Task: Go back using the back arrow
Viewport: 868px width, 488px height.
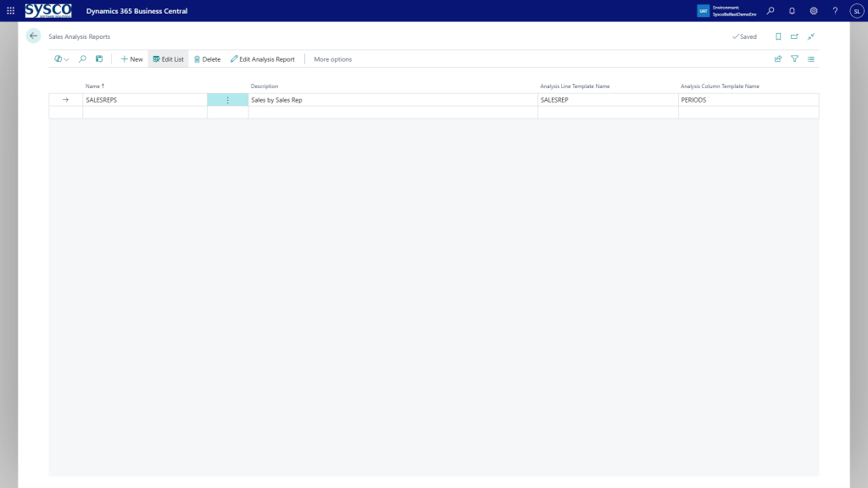Action: click(33, 36)
